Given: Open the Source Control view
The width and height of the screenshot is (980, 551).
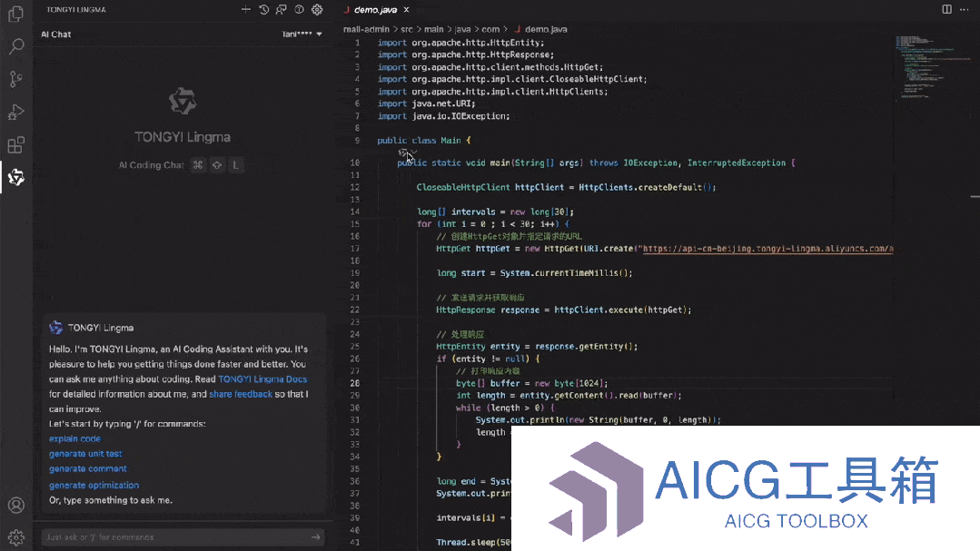Looking at the screenshot, I should [16, 79].
